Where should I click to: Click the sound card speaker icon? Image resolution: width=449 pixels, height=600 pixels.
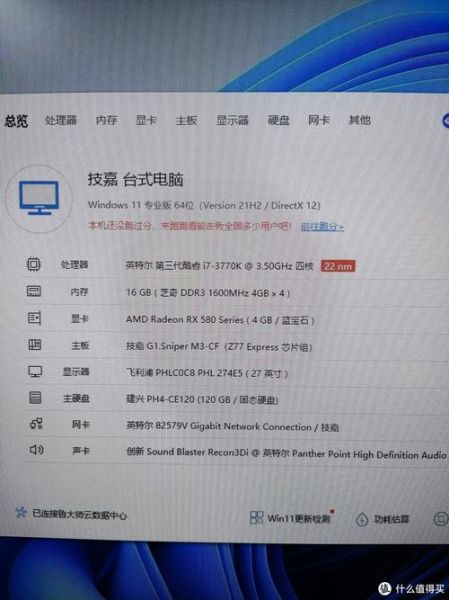coord(36,450)
